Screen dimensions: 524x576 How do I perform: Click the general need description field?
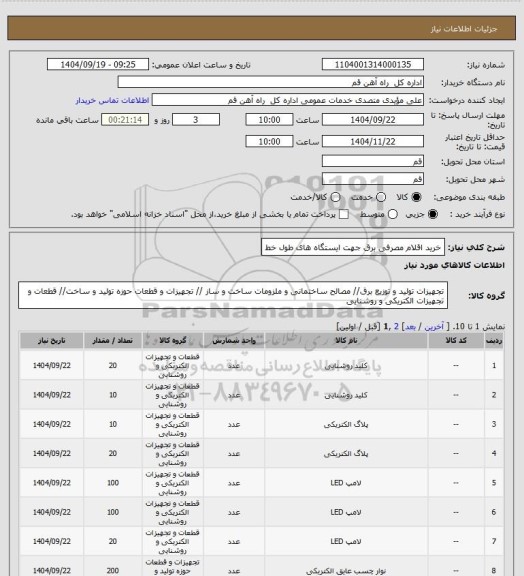point(353,247)
